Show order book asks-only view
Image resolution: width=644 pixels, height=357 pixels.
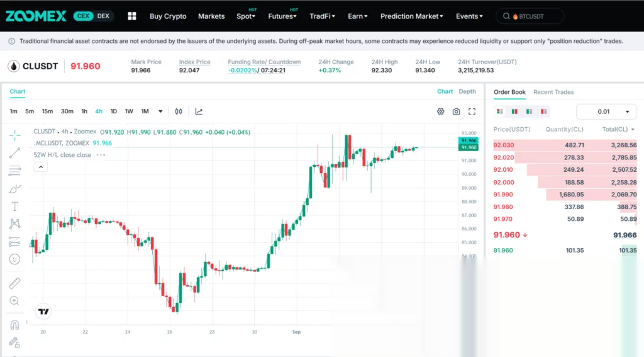(x=544, y=111)
